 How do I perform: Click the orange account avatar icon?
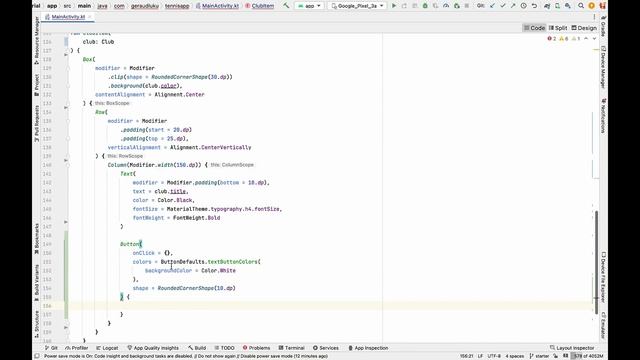591,6
